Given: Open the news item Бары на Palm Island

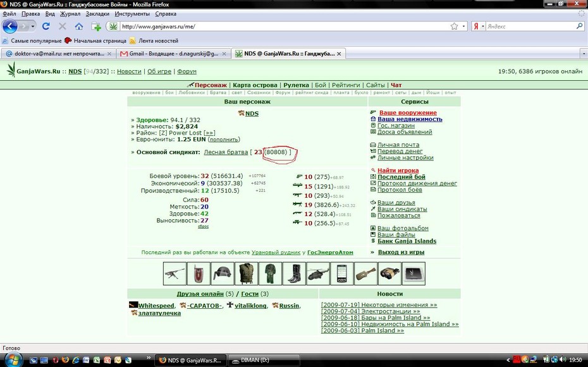Looking at the screenshot, I should point(376,318).
